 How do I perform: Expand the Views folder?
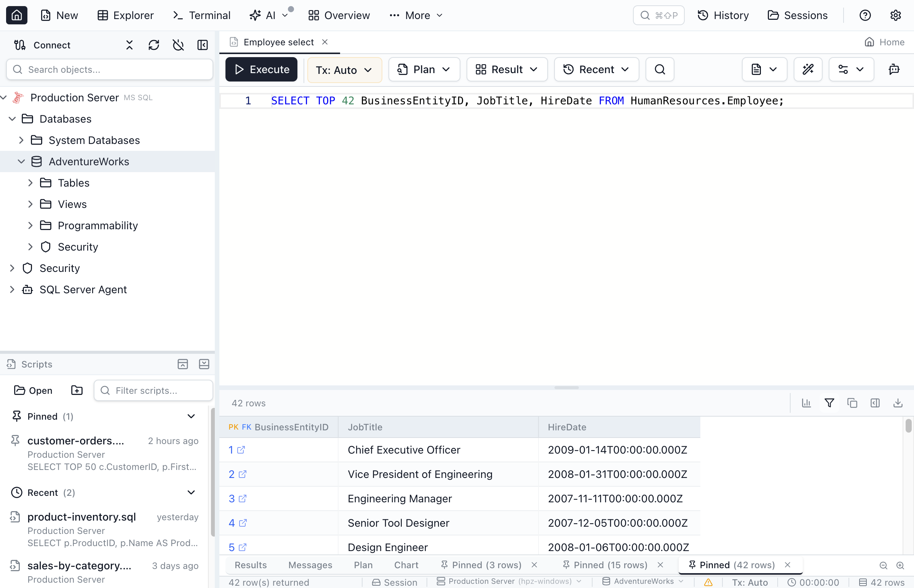tap(30, 205)
